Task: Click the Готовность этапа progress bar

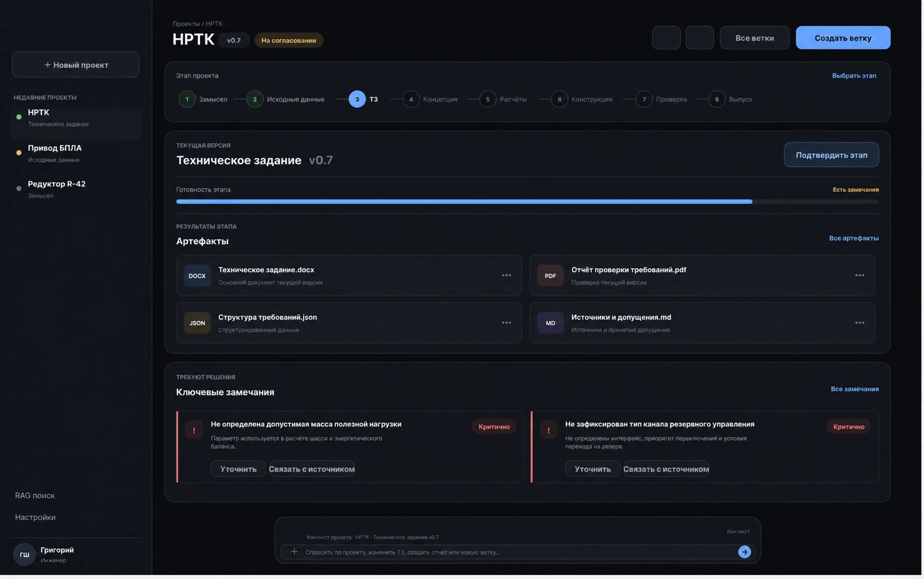Action: pyautogui.click(x=527, y=202)
